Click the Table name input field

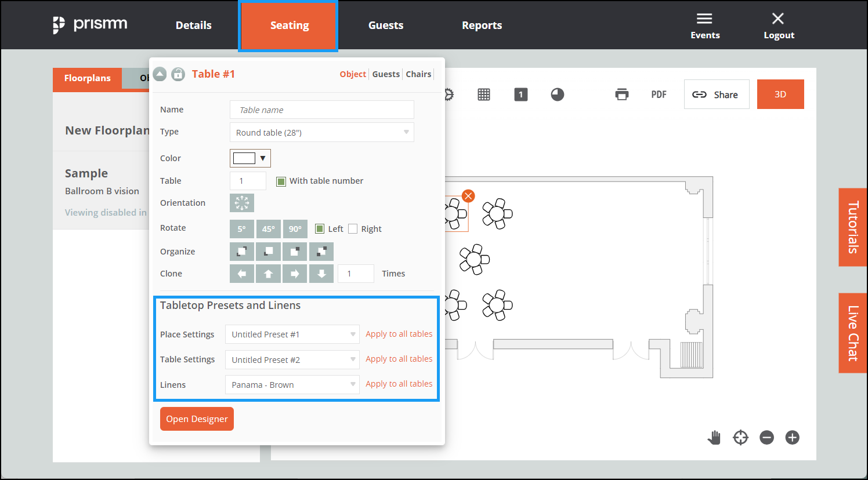point(322,110)
